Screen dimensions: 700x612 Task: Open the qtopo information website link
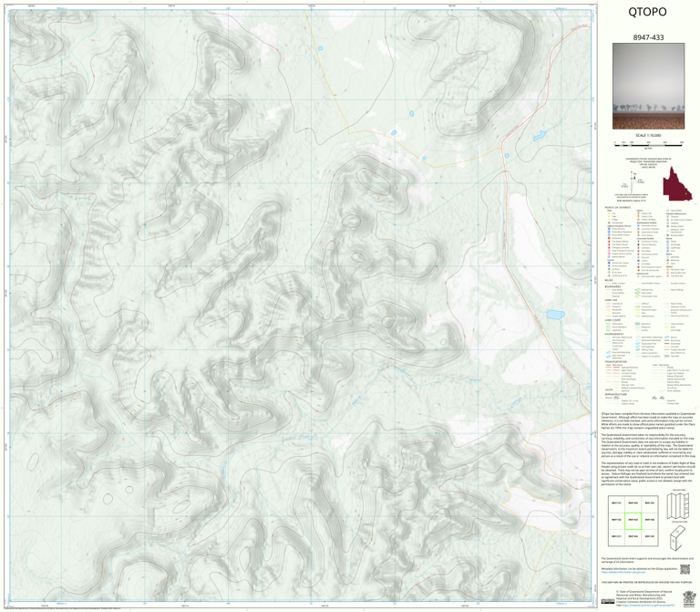(623, 572)
